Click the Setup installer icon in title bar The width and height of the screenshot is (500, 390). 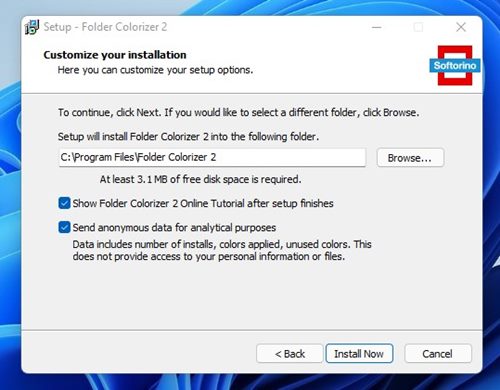tap(32, 27)
